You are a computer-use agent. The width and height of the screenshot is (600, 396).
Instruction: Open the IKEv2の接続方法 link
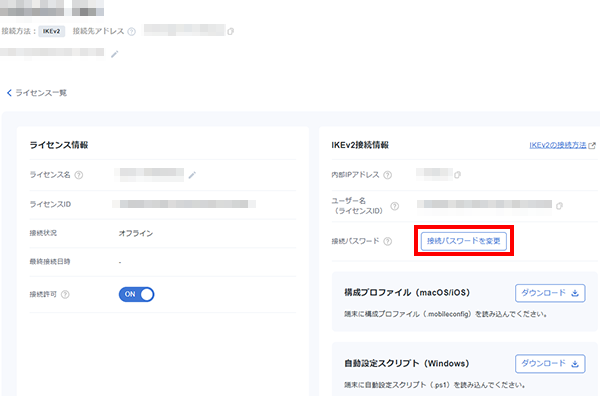pyautogui.click(x=558, y=145)
